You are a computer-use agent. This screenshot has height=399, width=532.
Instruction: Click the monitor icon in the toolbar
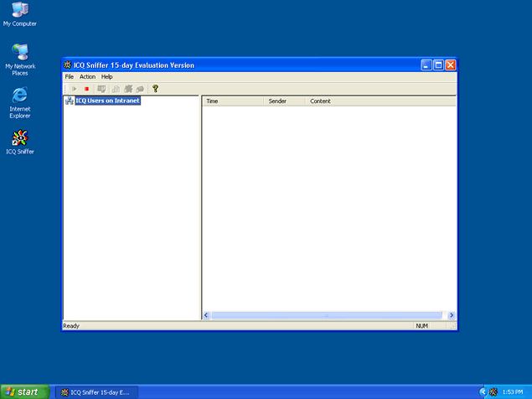pyautogui.click(x=101, y=89)
